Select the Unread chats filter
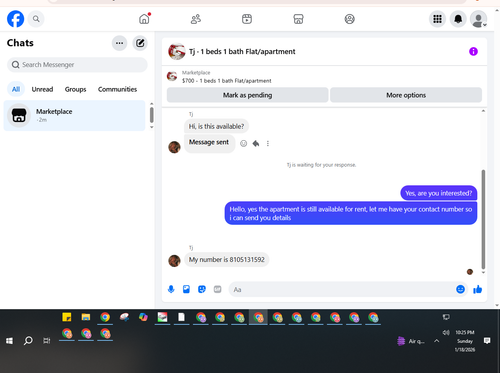 click(42, 89)
